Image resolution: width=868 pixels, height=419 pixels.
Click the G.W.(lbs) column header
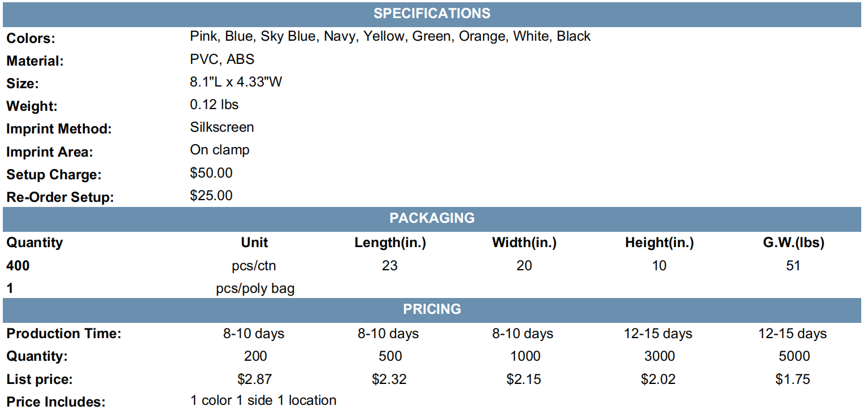pos(793,243)
